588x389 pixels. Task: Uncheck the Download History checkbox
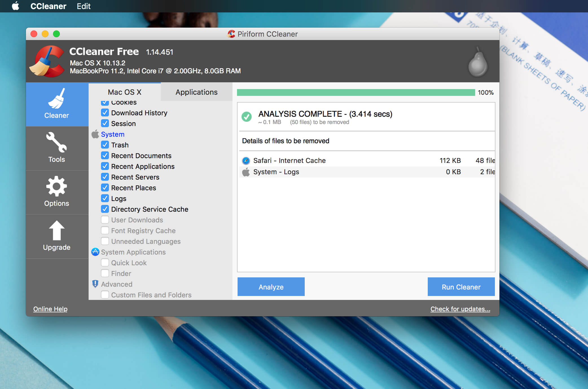click(x=105, y=112)
